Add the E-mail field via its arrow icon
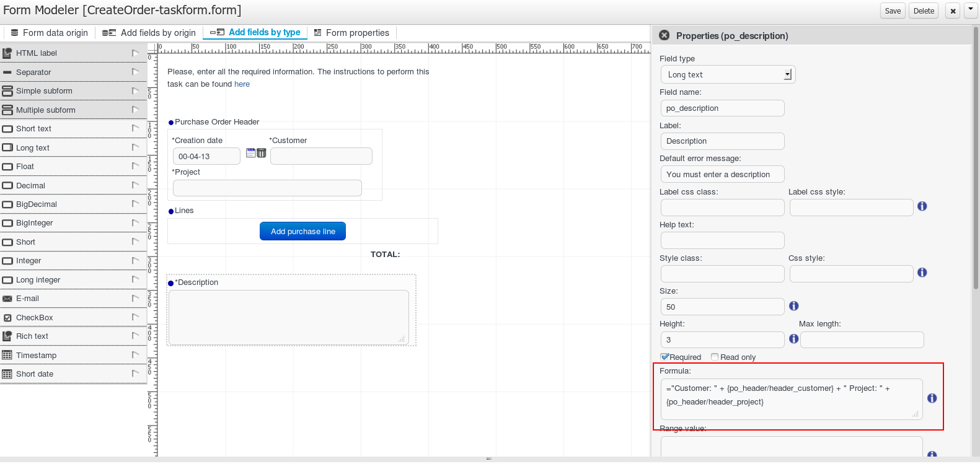 click(x=135, y=298)
